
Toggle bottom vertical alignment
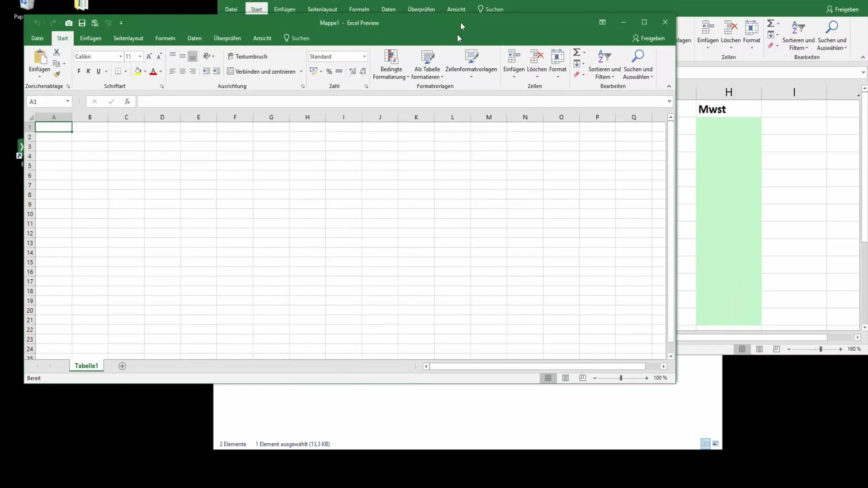click(x=193, y=56)
